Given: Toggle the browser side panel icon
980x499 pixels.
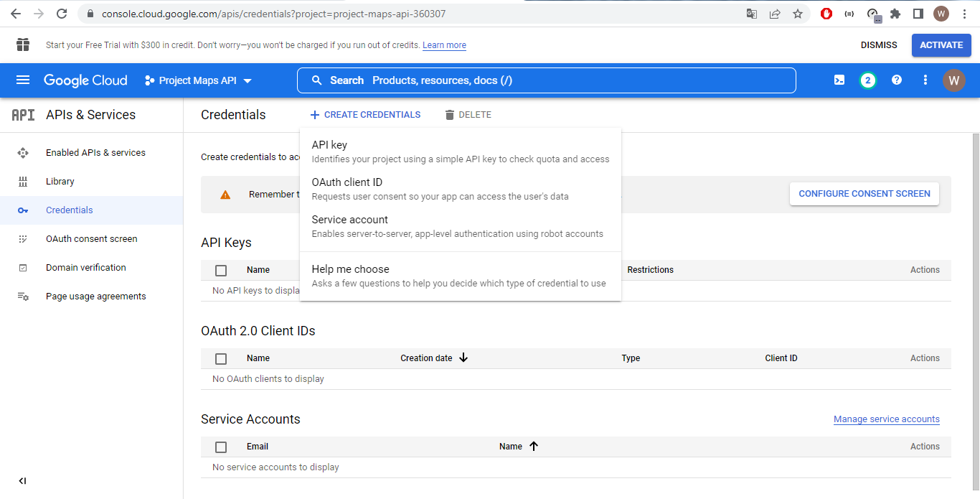Looking at the screenshot, I should (x=918, y=14).
